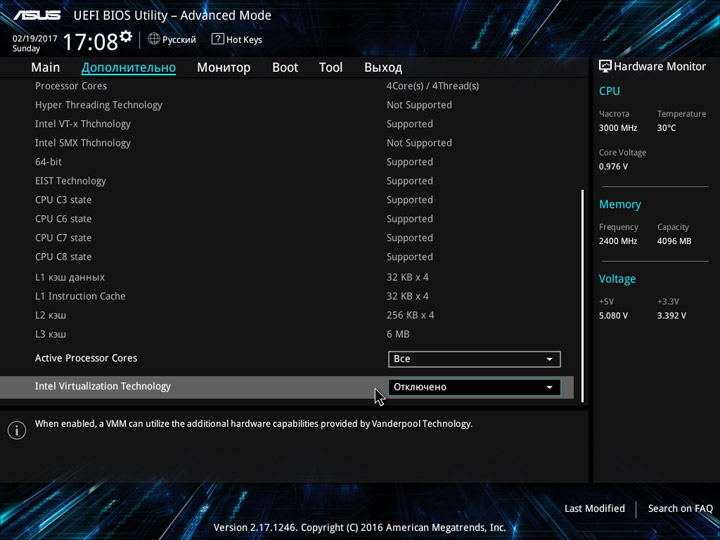The image size is (720, 540).
Task: Click the CPU C3 state label
Action: [x=63, y=200]
